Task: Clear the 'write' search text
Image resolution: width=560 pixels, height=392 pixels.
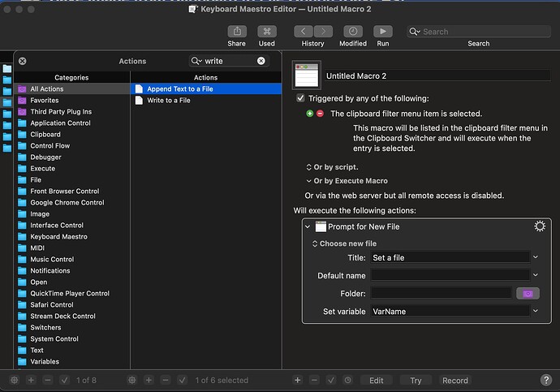Action: click(261, 61)
